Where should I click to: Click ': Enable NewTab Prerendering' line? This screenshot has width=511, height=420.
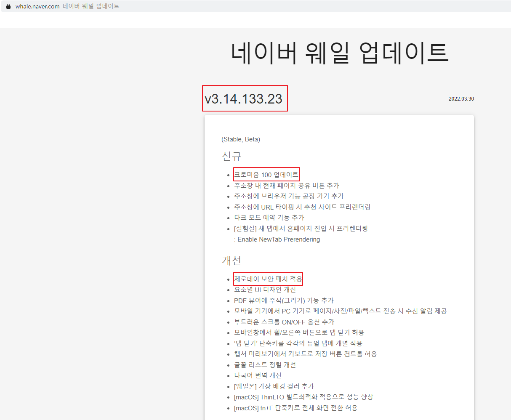[277, 239]
